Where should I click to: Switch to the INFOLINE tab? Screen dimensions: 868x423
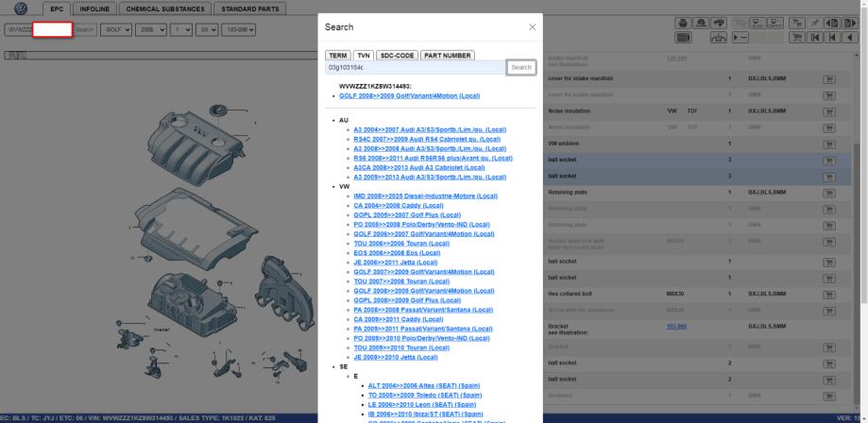pyautogui.click(x=94, y=8)
